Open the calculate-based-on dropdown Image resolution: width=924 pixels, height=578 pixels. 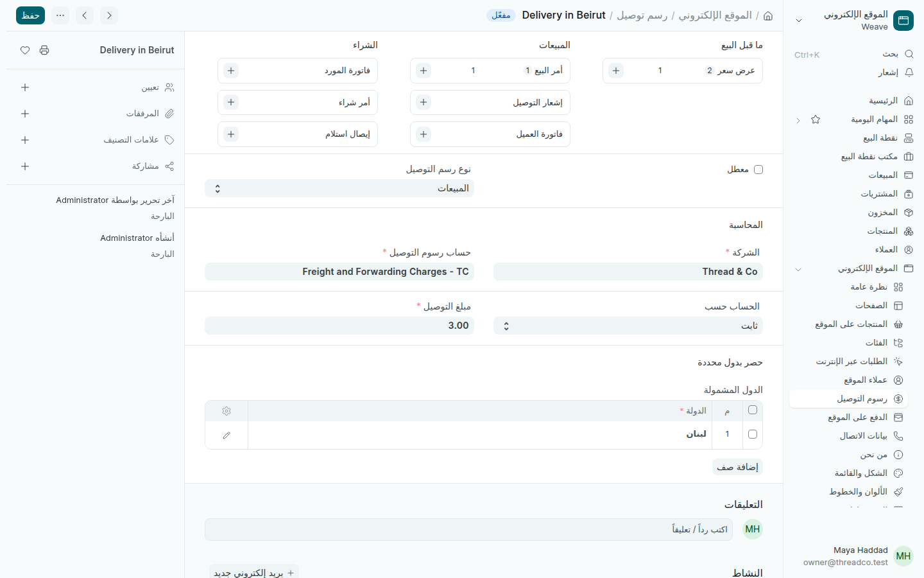tap(628, 326)
